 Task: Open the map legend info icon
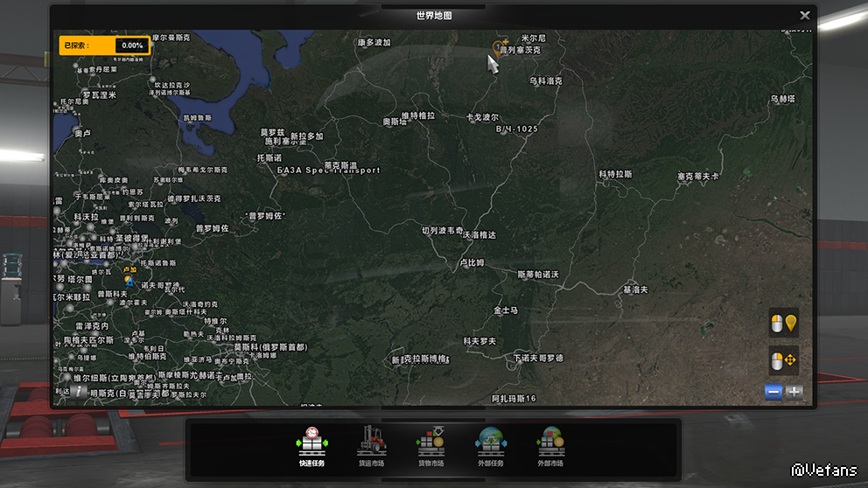(79, 392)
